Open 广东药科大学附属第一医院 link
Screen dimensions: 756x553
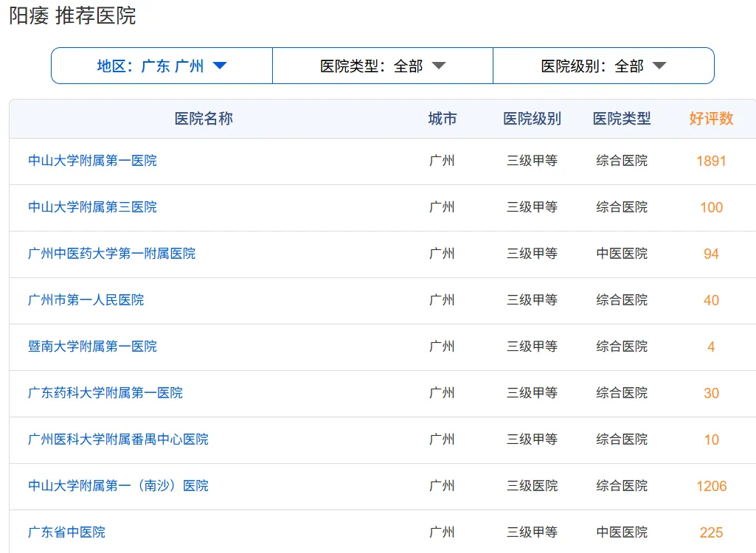click(105, 393)
